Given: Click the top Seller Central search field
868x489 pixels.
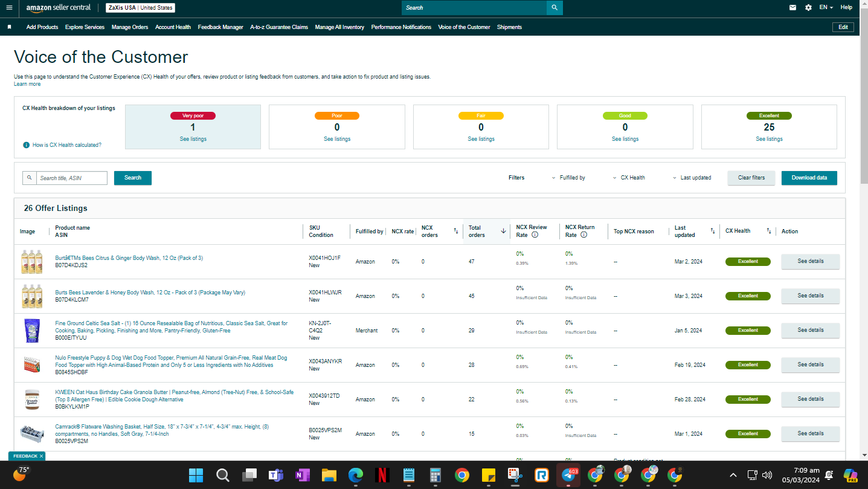Looking at the screenshot, I should (x=474, y=8).
